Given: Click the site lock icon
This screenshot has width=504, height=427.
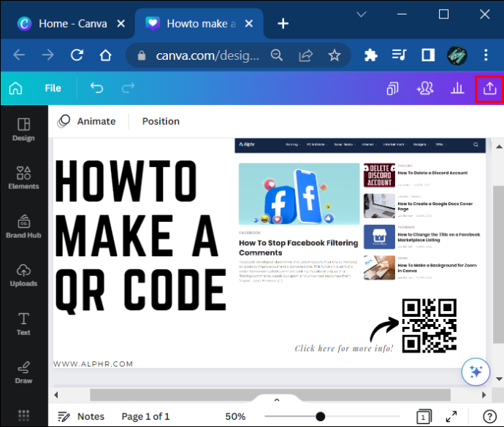Looking at the screenshot, I should (142, 55).
